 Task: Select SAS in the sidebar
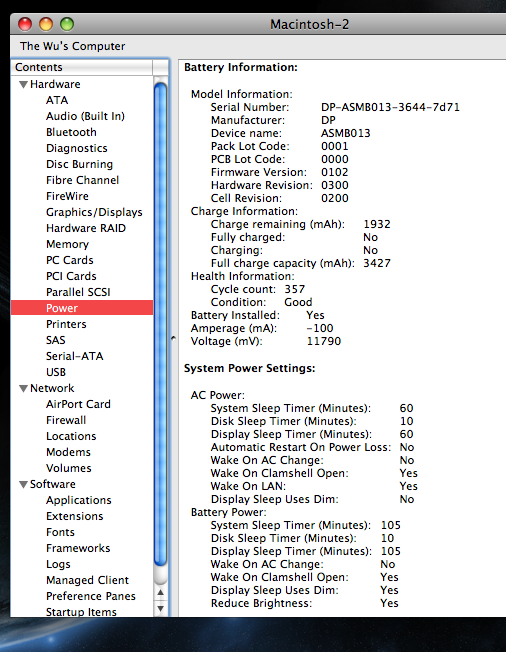click(x=56, y=340)
